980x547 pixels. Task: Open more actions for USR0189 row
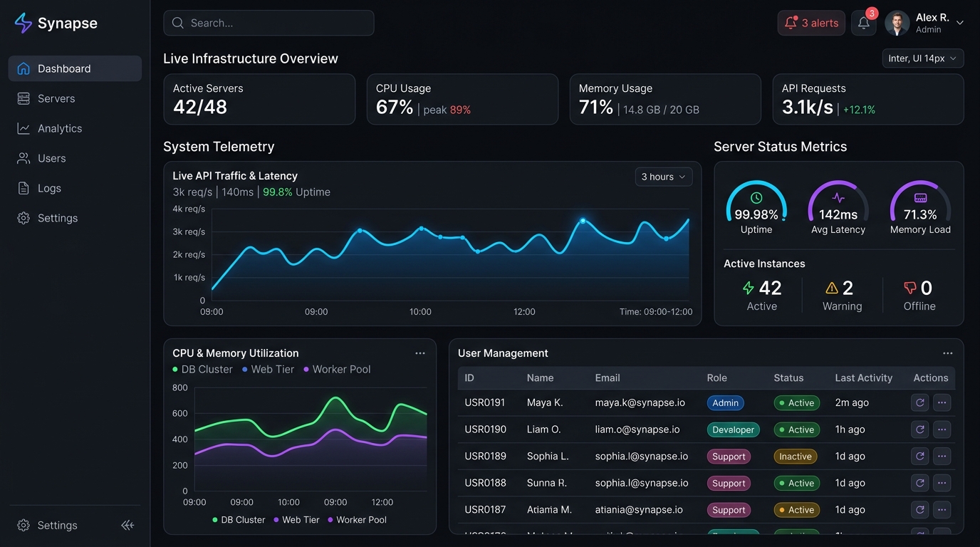click(942, 456)
